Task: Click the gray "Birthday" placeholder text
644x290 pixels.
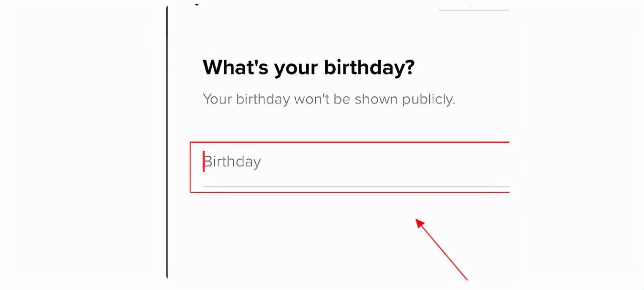Action: [233, 162]
